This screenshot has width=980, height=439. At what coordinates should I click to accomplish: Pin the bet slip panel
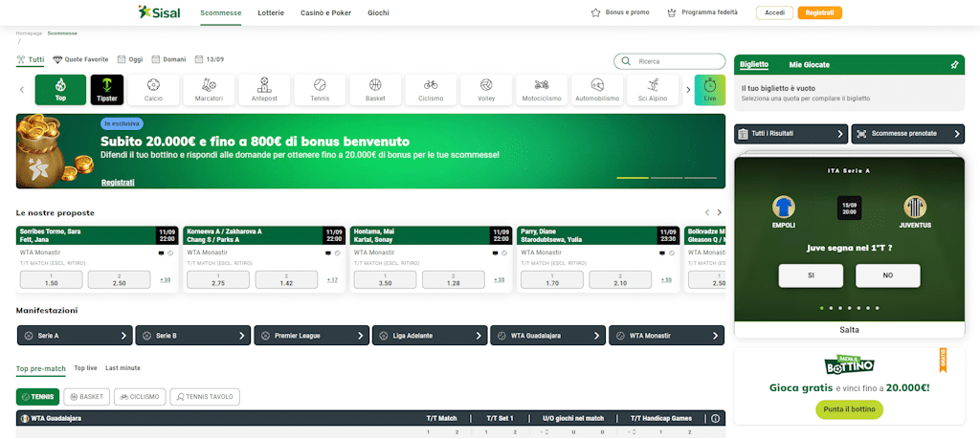point(954,65)
